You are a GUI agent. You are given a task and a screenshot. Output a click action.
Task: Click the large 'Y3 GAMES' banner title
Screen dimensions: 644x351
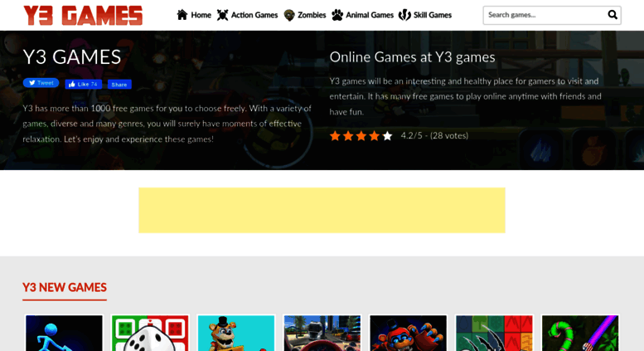[72, 56]
